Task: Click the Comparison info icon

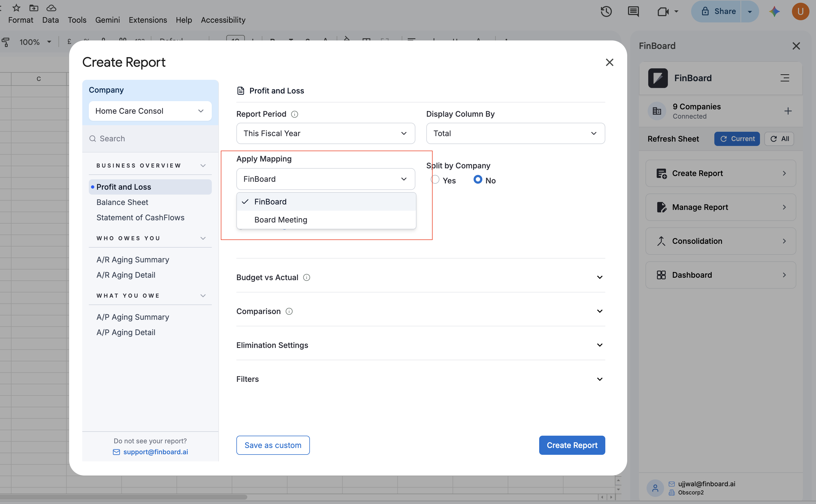Action: (x=289, y=311)
